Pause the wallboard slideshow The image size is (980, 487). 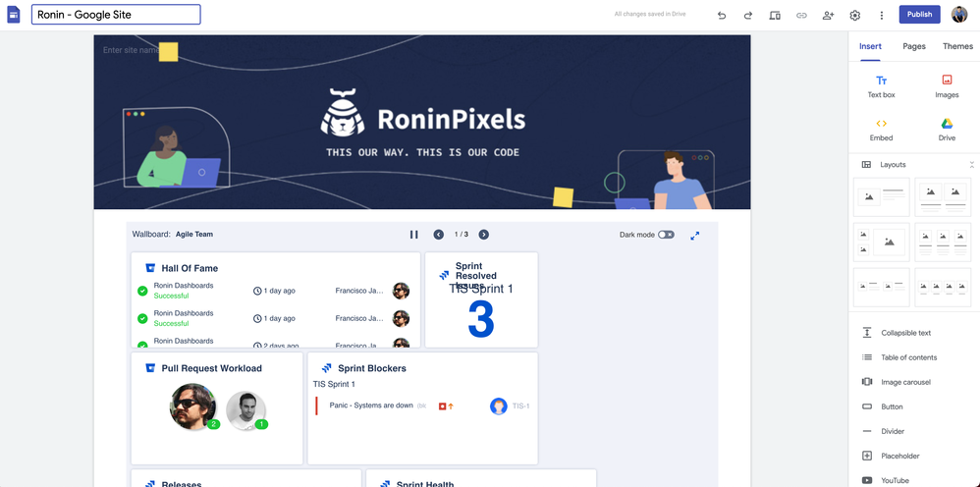pyautogui.click(x=413, y=235)
